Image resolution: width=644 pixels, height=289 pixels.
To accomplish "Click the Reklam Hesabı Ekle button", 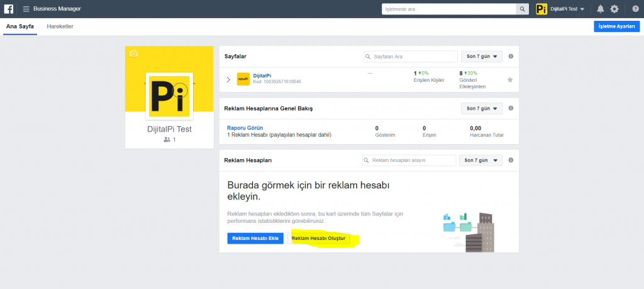I will pyautogui.click(x=255, y=239).
